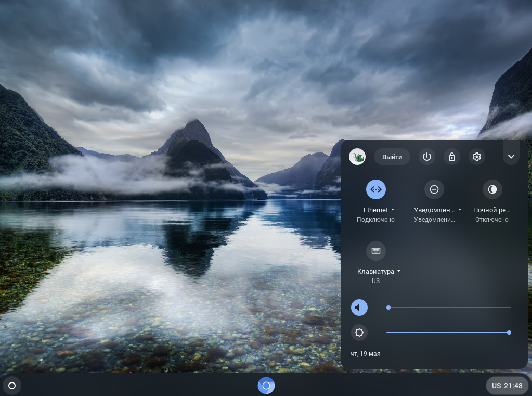This screenshot has width=532, height=396.
Task: Click the Отключено night light status
Action: tap(491, 220)
